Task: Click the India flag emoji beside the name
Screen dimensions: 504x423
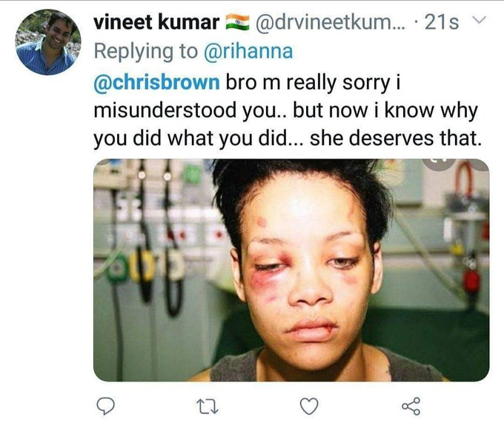Action: click(x=237, y=22)
